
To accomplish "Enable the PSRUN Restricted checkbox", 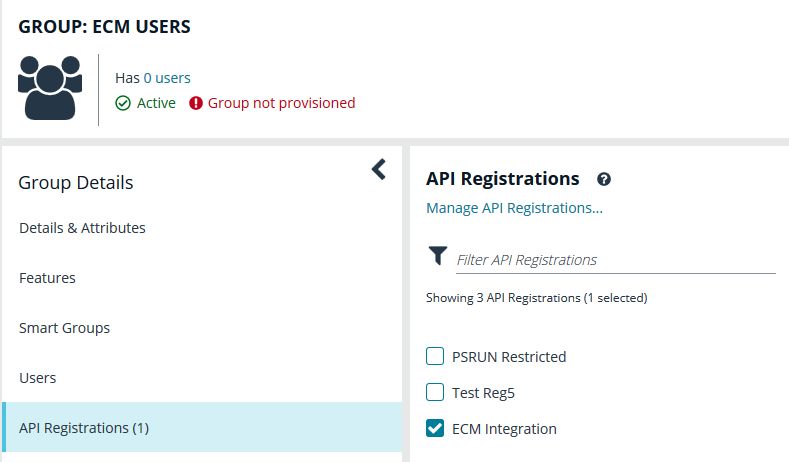I will 435,356.
